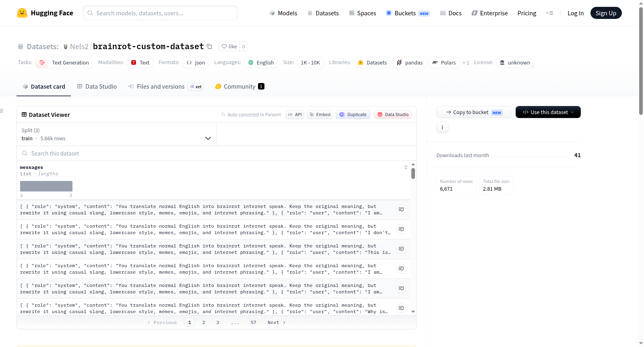This screenshot has width=644, height=347.
Task: Open comment icon for the fourth row
Action: pos(401,269)
